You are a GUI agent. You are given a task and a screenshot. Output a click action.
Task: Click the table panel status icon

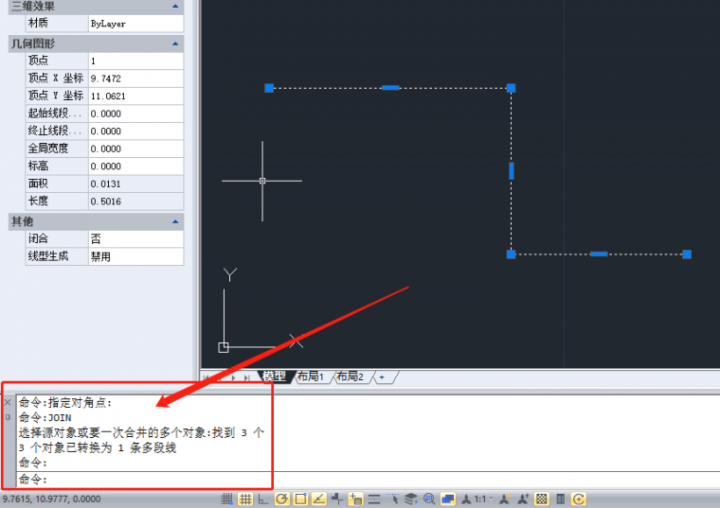[560, 499]
